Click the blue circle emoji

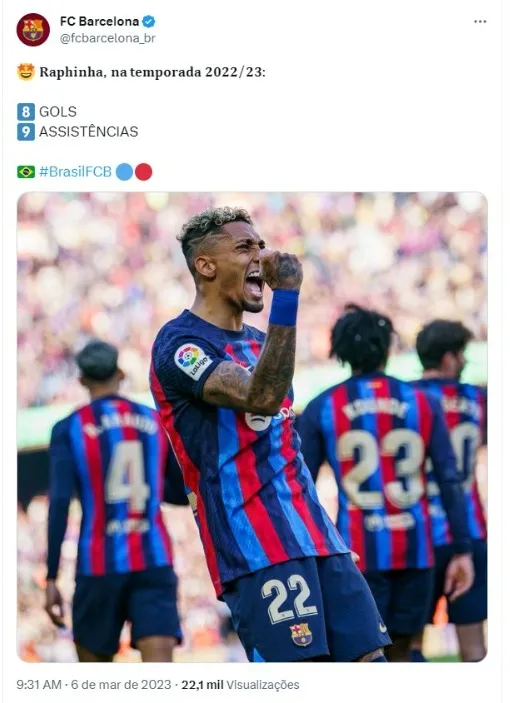point(124,172)
